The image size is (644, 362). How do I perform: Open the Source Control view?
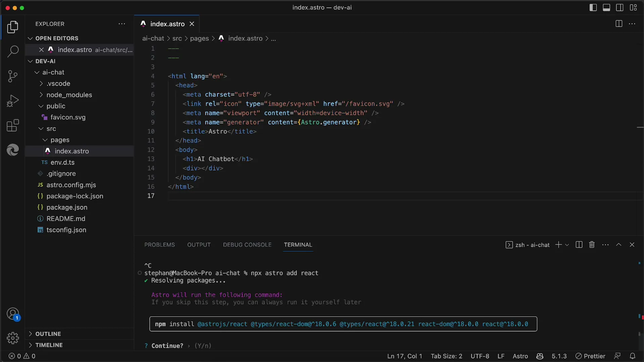13,76
